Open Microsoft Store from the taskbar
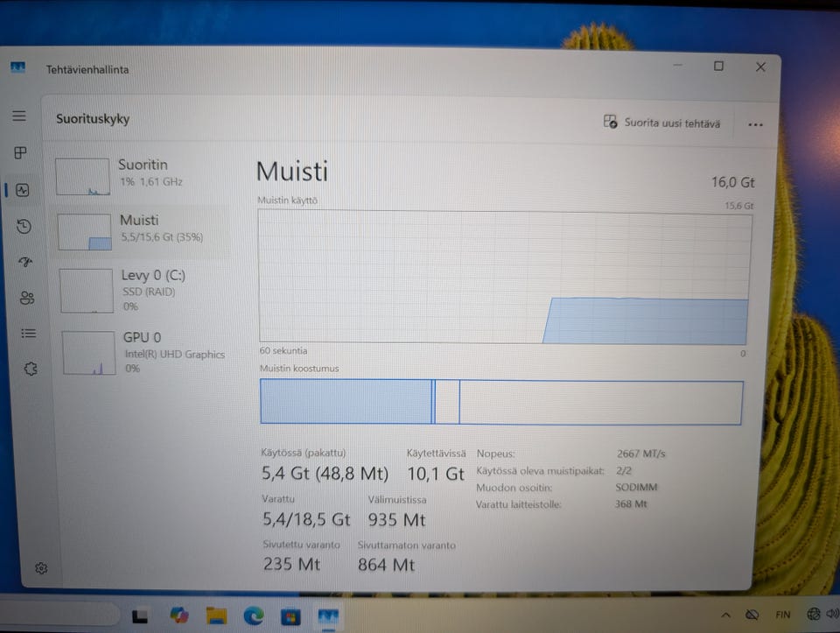Viewport: 840px width, 633px height. [290, 617]
